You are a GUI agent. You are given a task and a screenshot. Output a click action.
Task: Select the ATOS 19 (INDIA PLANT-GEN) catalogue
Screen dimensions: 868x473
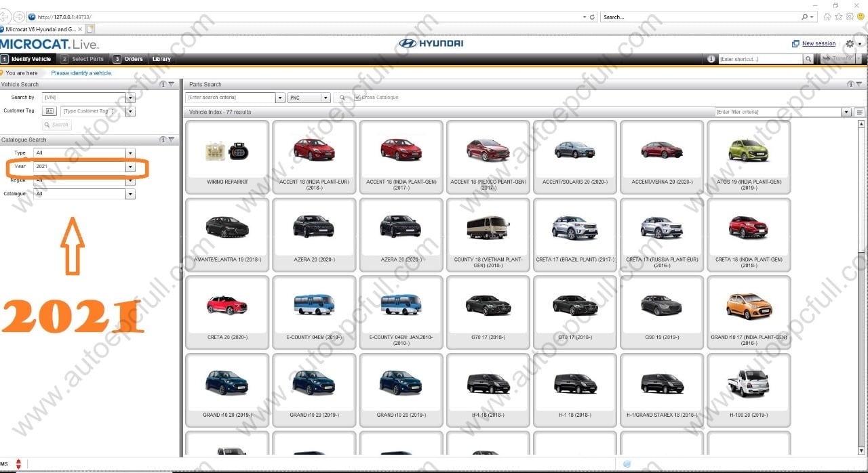click(x=748, y=157)
